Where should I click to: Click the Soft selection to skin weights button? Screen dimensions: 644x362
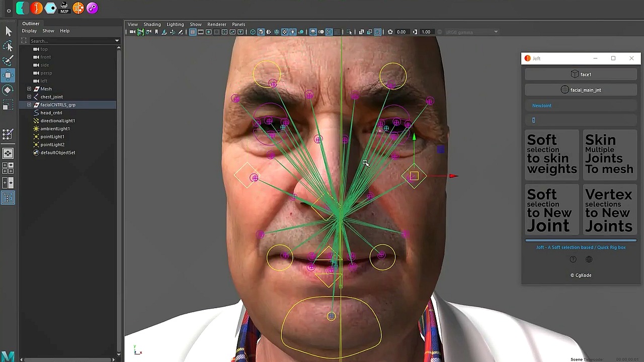tap(552, 154)
